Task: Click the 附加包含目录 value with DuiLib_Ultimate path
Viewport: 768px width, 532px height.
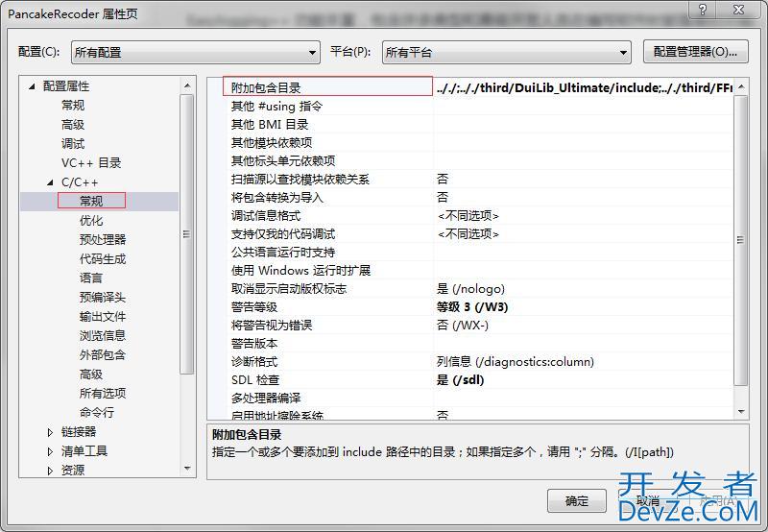Action: click(584, 87)
